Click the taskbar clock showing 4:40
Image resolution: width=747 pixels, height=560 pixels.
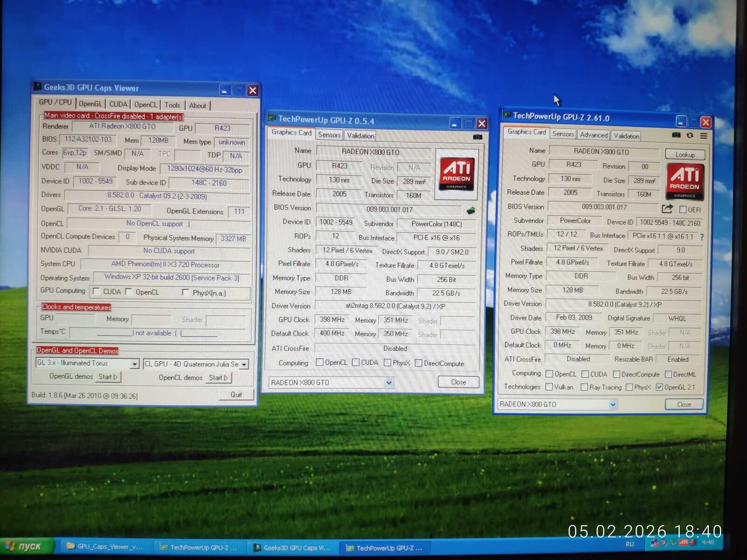point(708,542)
